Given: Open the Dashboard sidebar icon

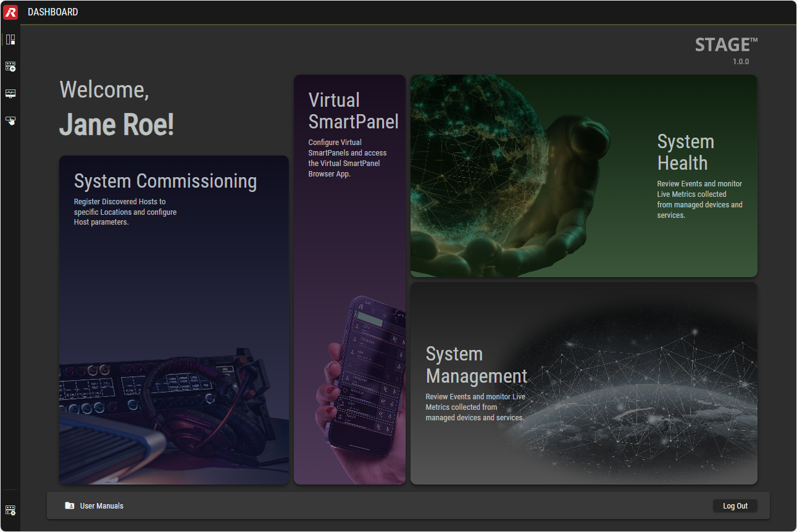Looking at the screenshot, I should click(10, 39).
